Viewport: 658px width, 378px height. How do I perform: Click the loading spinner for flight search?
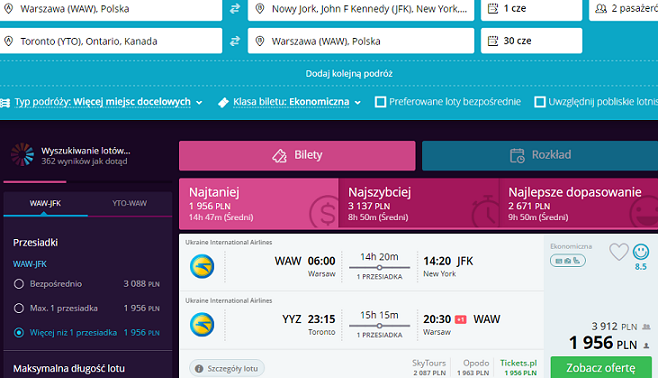tap(22, 155)
